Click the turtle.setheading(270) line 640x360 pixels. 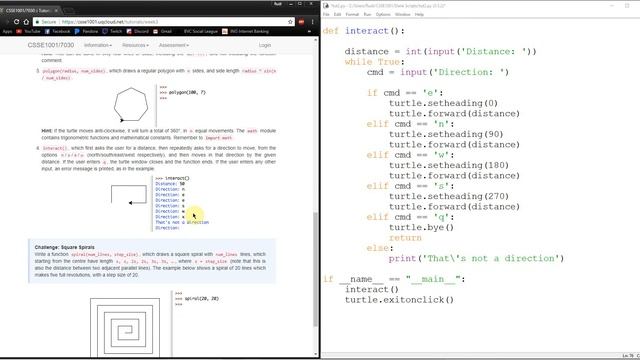[449, 196]
